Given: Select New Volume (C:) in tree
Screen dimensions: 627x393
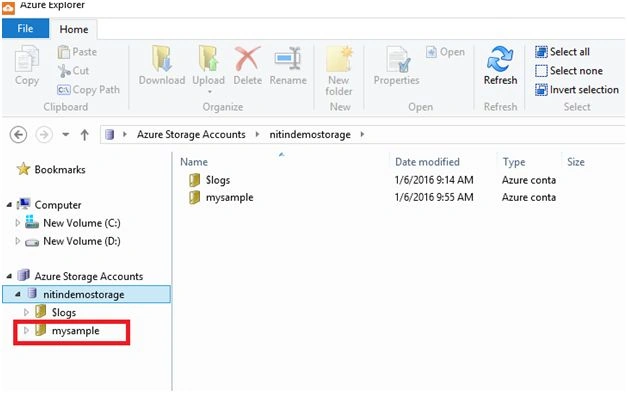Looking at the screenshot, I should [72, 223].
